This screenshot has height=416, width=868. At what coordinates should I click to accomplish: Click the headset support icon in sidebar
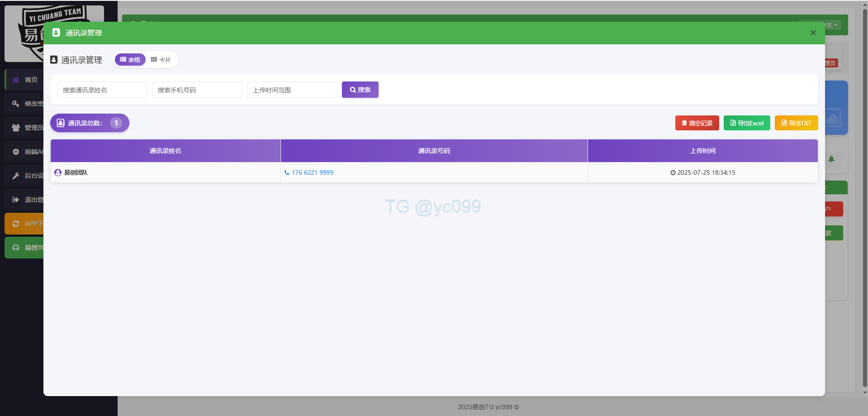[x=16, y=248]
